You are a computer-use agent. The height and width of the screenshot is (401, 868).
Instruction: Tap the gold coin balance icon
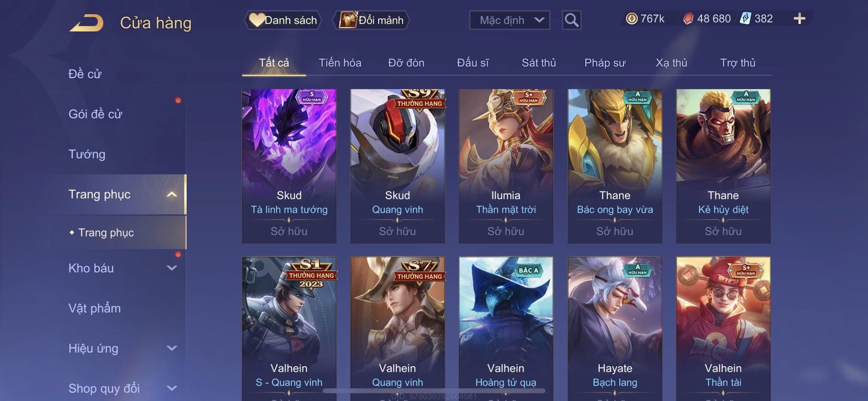[632, 19]
